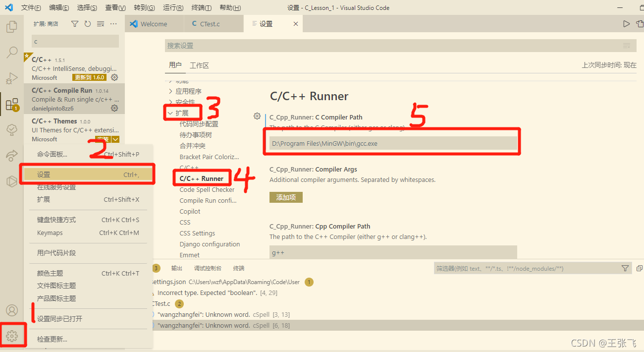Open the 编辑 menu
The height and width of the screenshot is (352, 644).
pyautogui.click(x=59, y=7)
